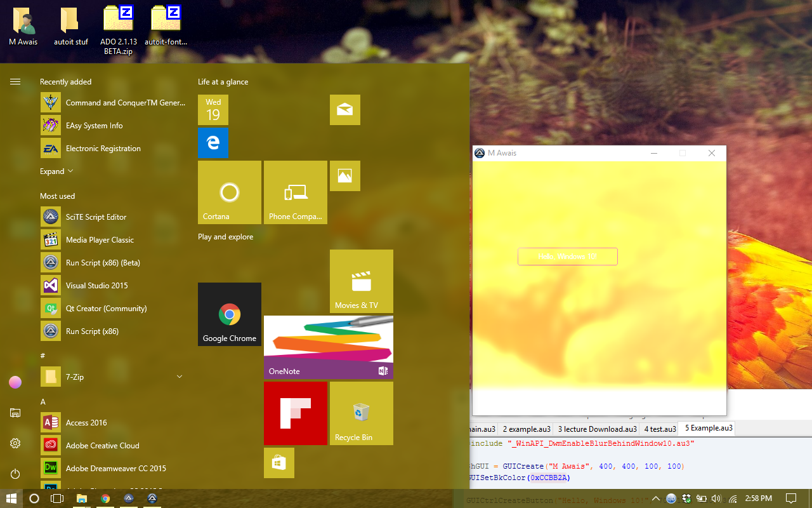Click the M Awais window title bar icon
This screenshot has width=812, height=508.
coord(480,153)
